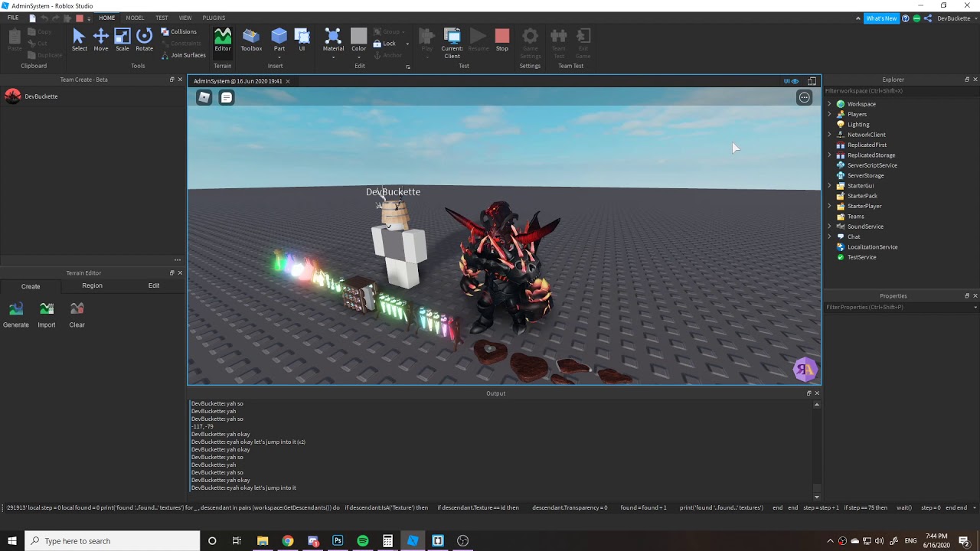Expand the Players node
This screenshot has width=980, height=551.
(x=829, y=114)
